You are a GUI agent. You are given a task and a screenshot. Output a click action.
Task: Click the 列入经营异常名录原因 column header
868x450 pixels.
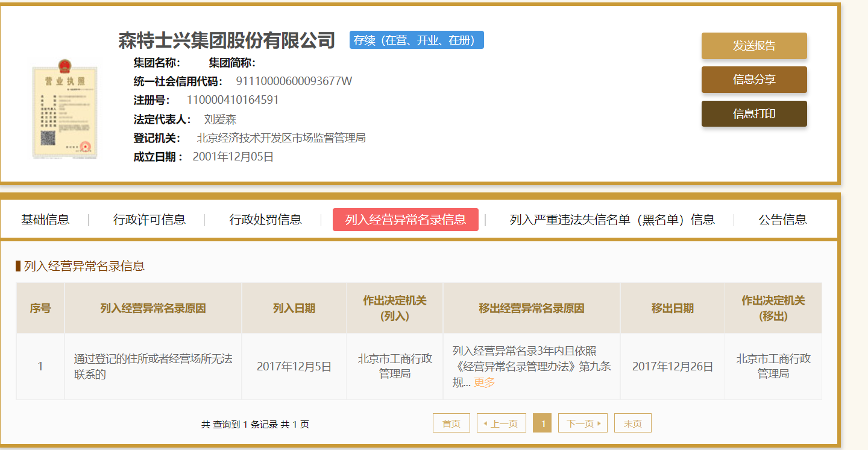(x=153, y=308)
